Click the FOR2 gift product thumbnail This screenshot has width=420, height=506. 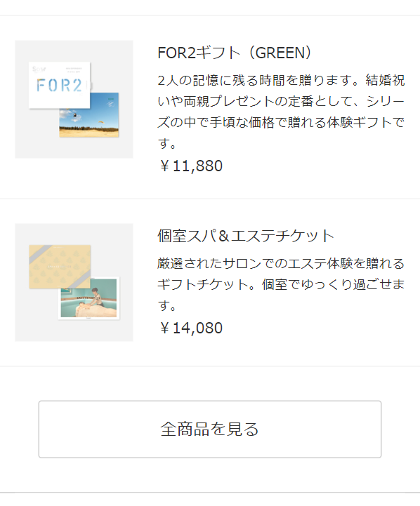pos(74,100)
